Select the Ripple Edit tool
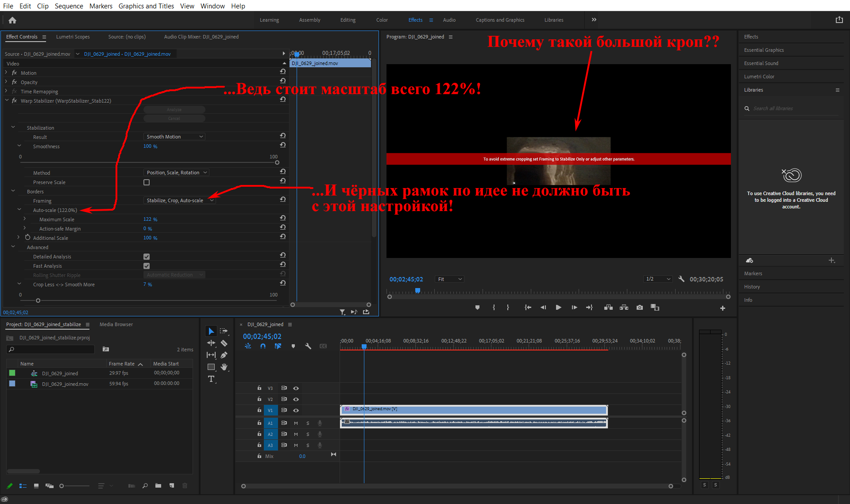 point(211,343)
